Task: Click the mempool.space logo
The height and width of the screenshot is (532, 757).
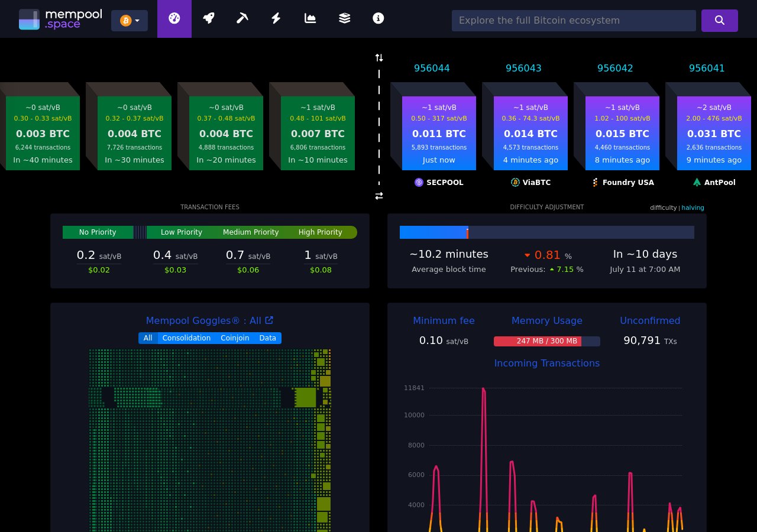Action: [x=60, y=19]
